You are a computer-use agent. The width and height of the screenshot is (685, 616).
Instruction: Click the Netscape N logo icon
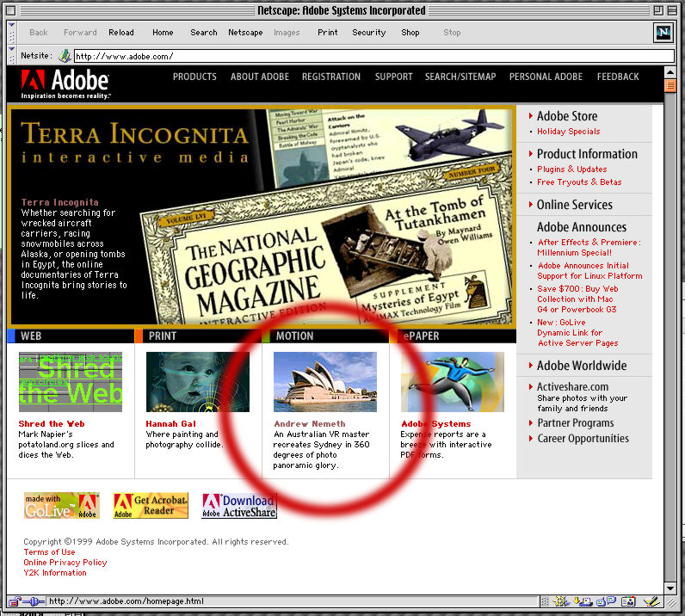click(x=663, y=33)
